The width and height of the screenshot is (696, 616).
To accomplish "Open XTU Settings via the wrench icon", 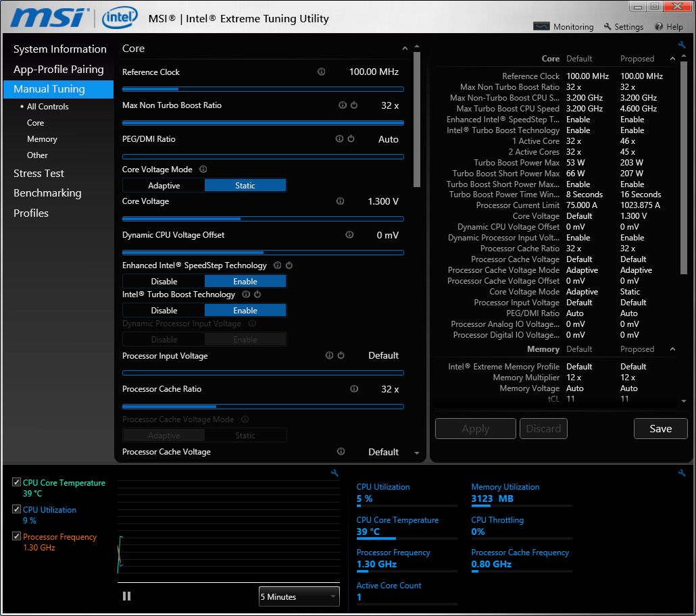I will pos(607,26).
